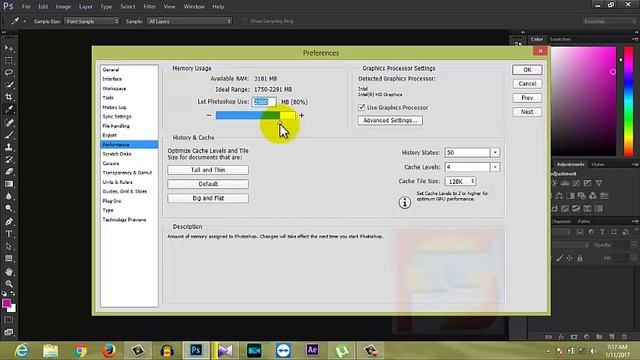The image size is (640, 360).
Task: Select the Lasso tool
Action: (9, 73)
